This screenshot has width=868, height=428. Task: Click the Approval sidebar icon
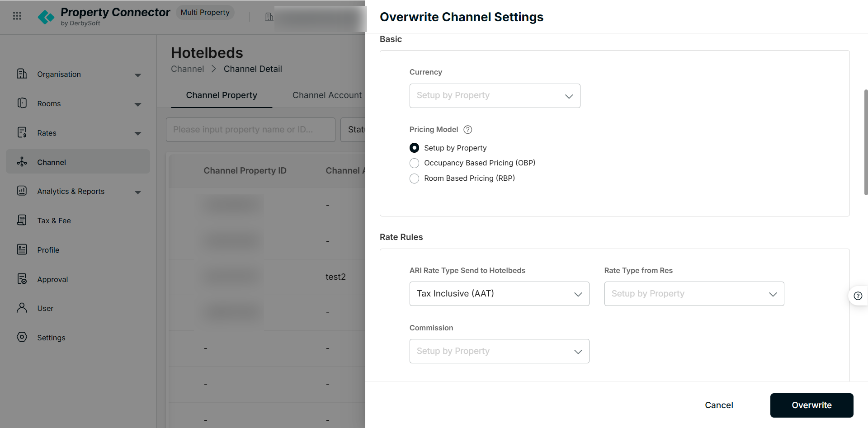(x=22, y=279)
